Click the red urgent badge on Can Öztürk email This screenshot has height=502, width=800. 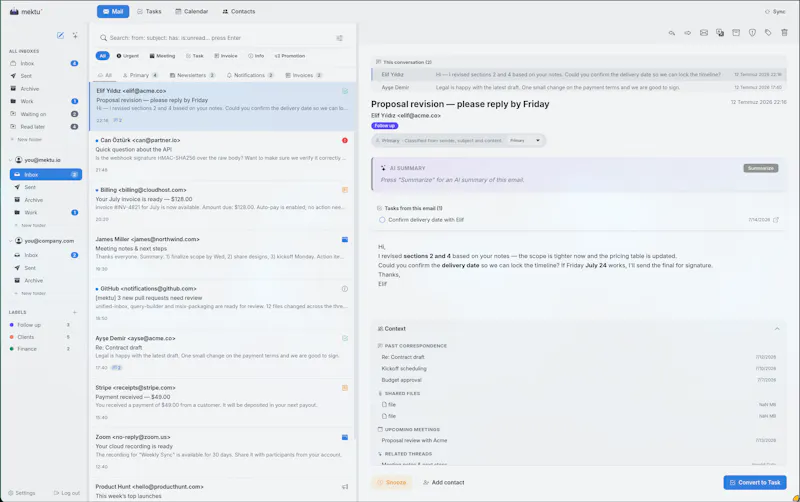(345, 140)
